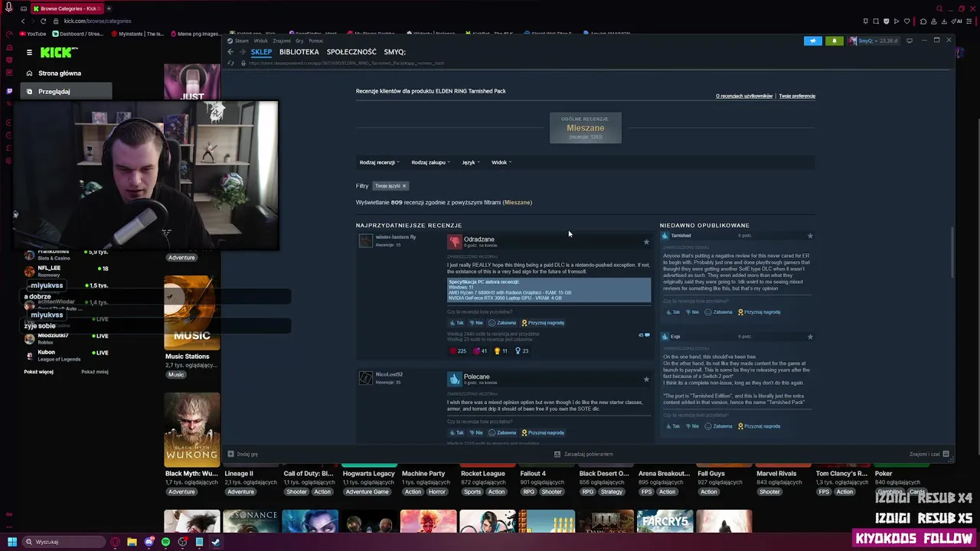Open the Black Myth: Wukong category thumbnail
The width and height of the screenshot is (980, 551).
click(x=192, y=429)
